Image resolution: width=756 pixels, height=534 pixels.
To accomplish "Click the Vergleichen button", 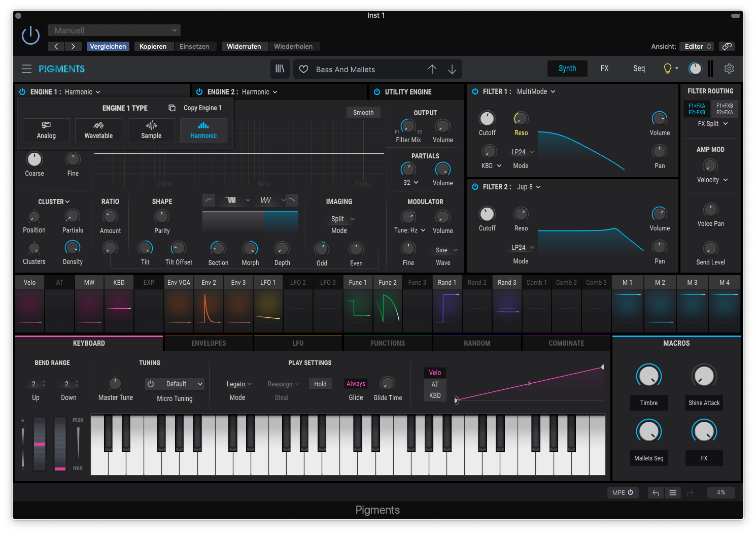I will [x=108, y=47].
